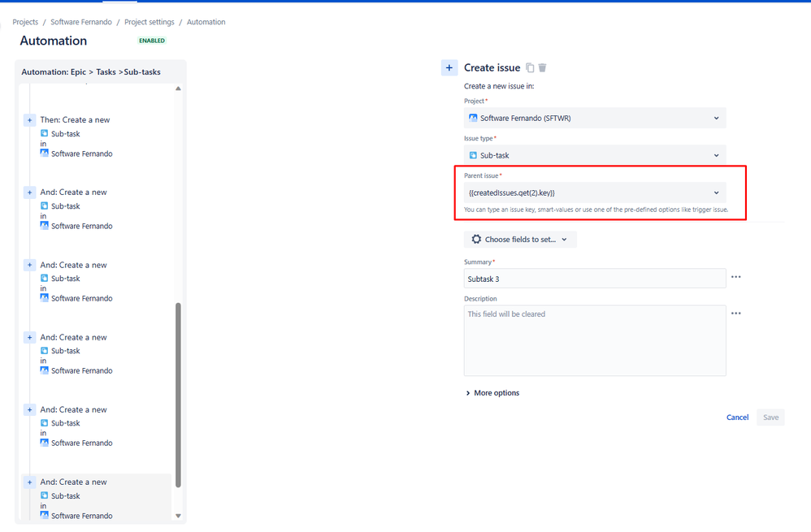Click the Automation breadcrumb link
The height and width of the screenshot is (532, 811).
tap(206, 22)
